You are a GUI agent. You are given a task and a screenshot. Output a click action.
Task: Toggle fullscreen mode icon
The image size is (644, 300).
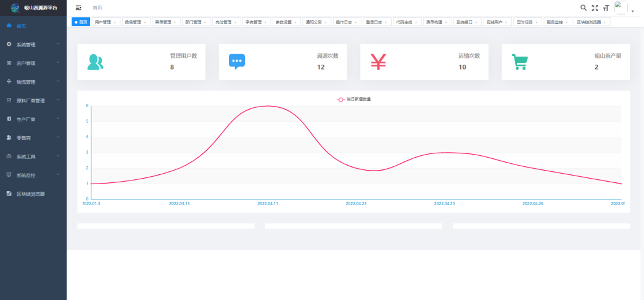point(595,7)
